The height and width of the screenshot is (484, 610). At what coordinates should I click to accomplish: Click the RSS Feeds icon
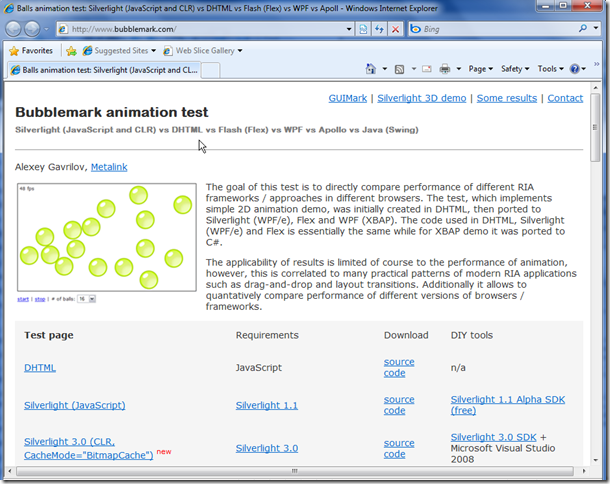coord(399,69)
